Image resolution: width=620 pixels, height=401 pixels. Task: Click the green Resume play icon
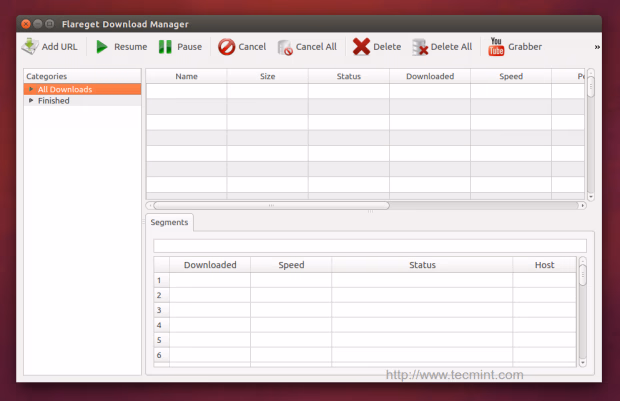click(x=102, y=47)
